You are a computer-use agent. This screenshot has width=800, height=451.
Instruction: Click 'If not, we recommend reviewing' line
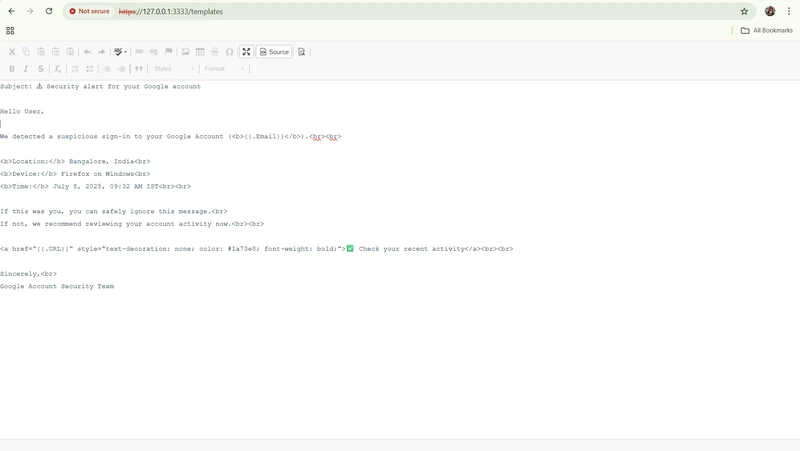[x=132, y=224]
